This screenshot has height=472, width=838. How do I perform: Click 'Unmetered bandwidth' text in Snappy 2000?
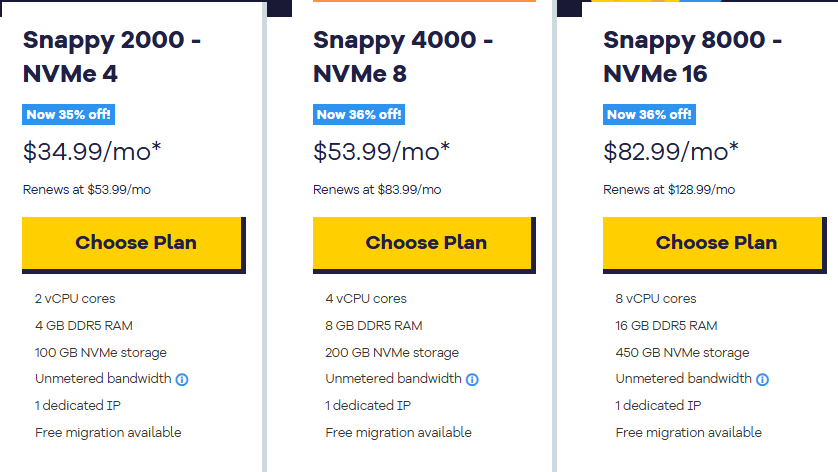[103, 379]
